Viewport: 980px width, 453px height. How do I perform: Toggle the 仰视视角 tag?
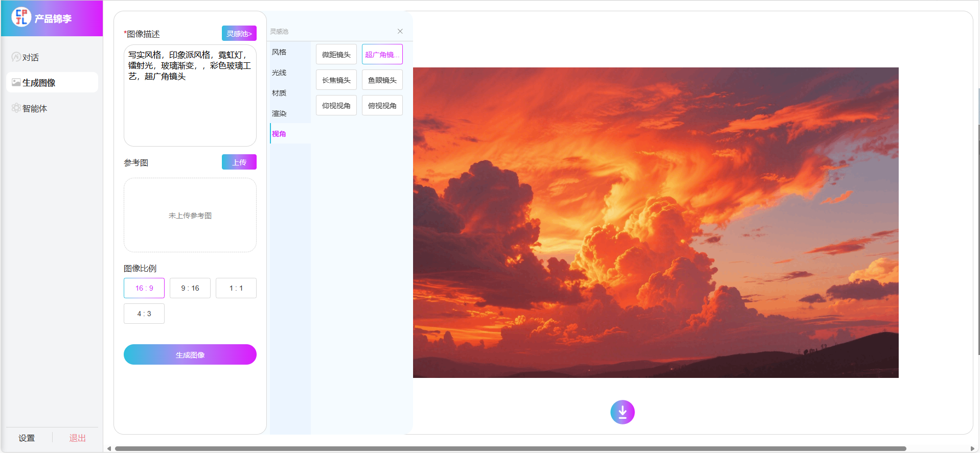tap(336, 105)
